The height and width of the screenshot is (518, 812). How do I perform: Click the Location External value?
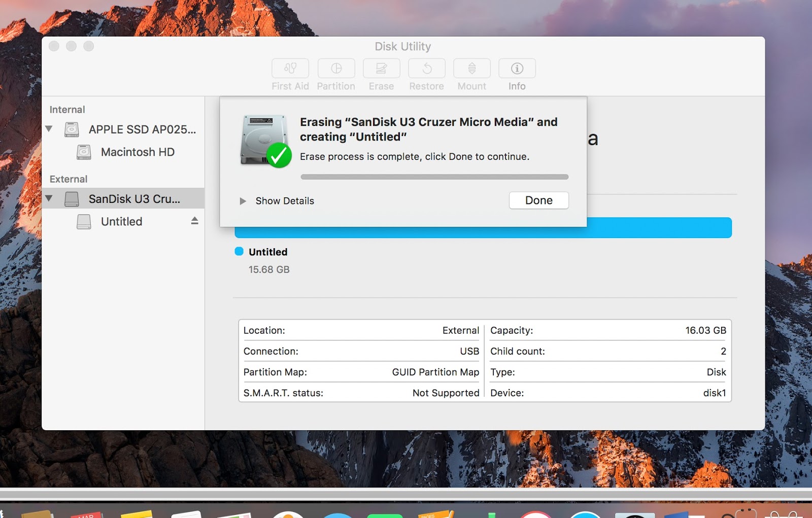tap(461, 330)
